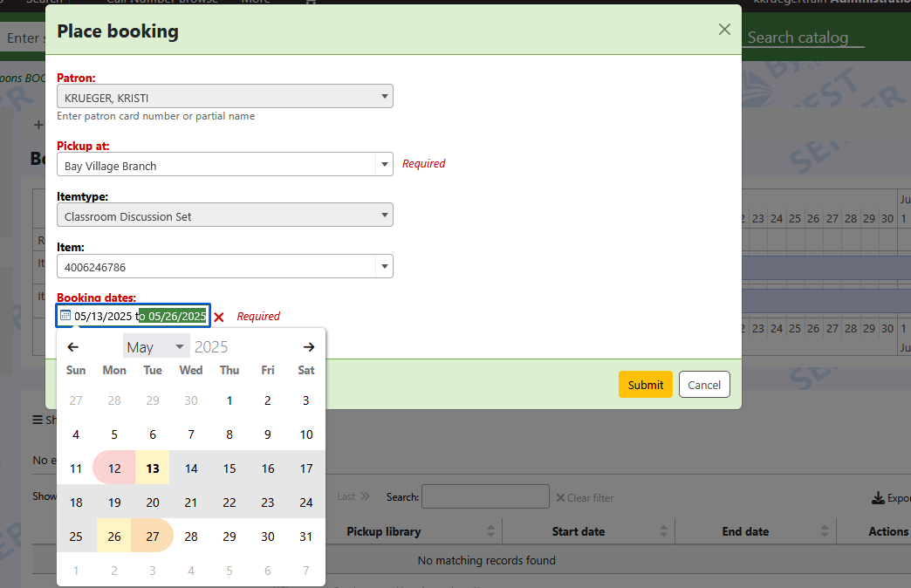This screenshot has height=588, width=911.
Task: Go to previous month in calendar
Action: pos(73,347)
